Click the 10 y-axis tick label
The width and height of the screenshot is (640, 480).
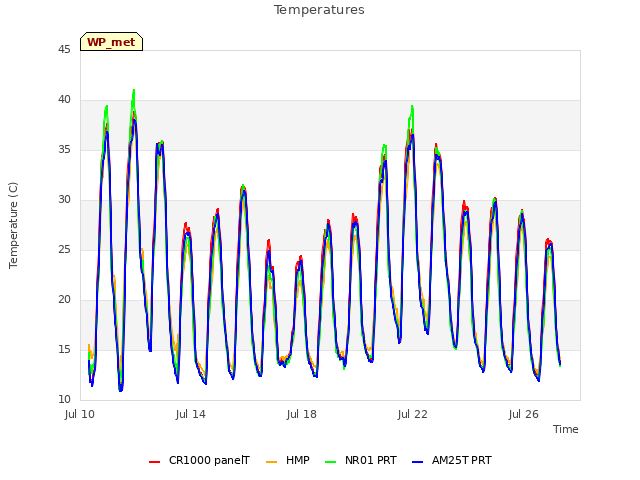point(64,400)
